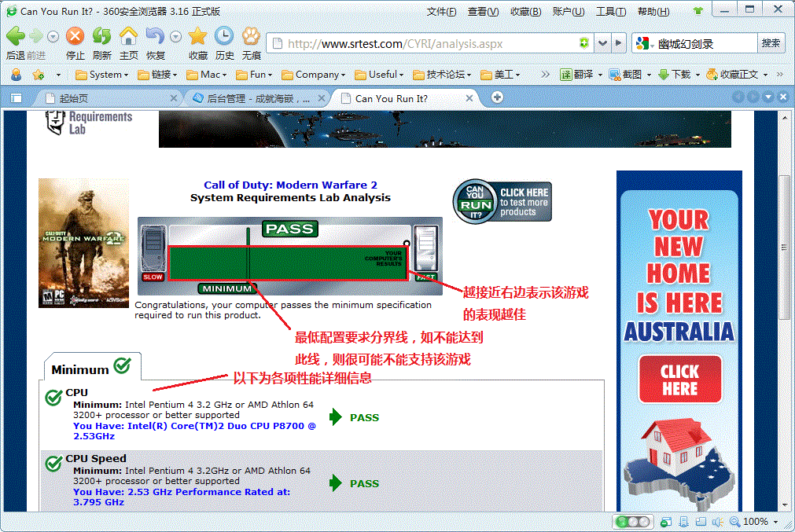Open the 文件(F) menu
Viewport: 795px width, 532px height.
(x=442, y=11)
